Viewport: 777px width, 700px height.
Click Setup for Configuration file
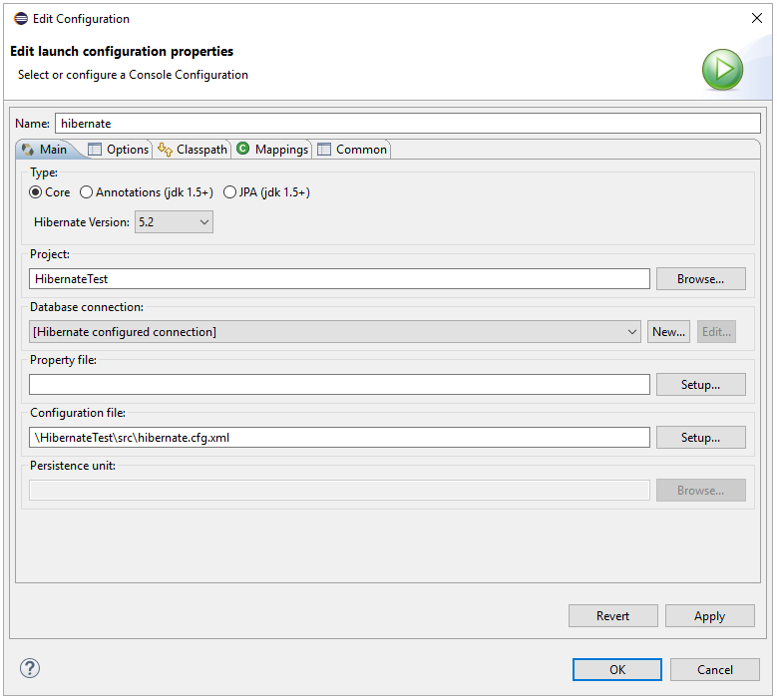pyautogui.click(x=700, y=438)
